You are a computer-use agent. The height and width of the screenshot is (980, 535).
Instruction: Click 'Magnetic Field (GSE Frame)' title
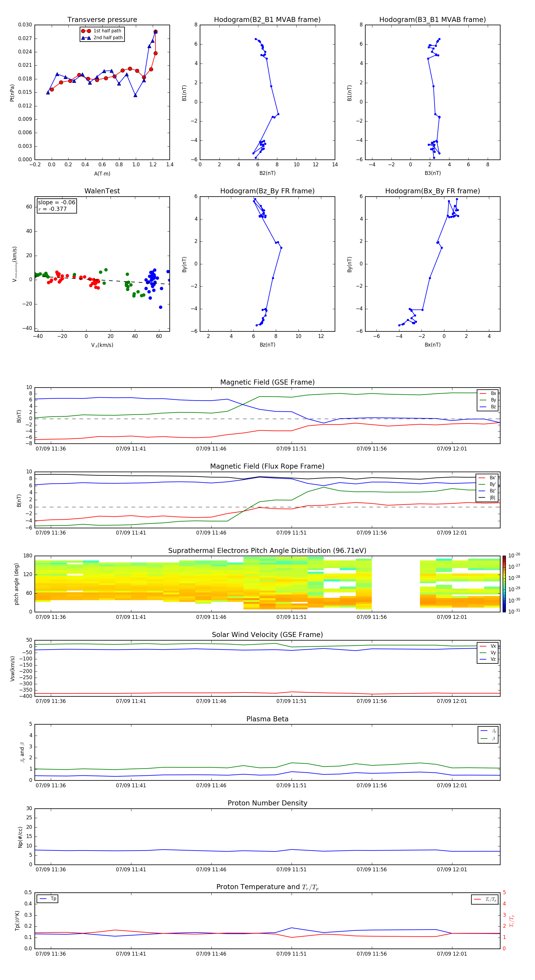click(267, 382)
